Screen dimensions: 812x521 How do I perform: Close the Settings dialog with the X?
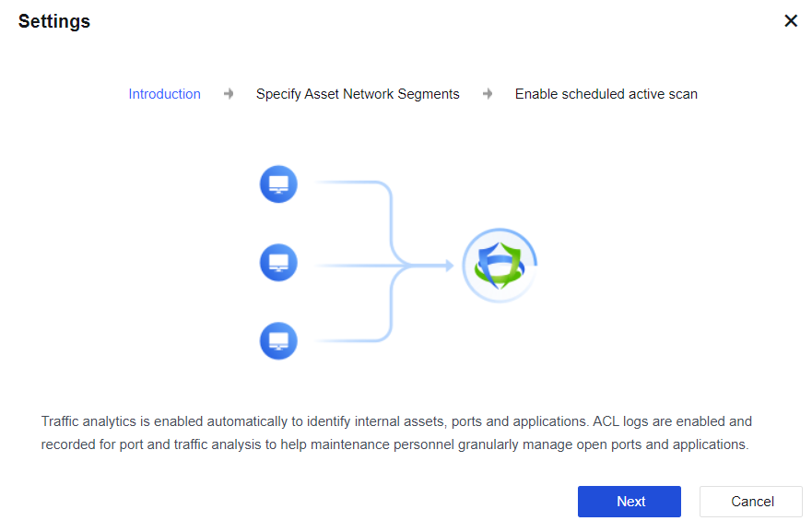click(790, 21)
